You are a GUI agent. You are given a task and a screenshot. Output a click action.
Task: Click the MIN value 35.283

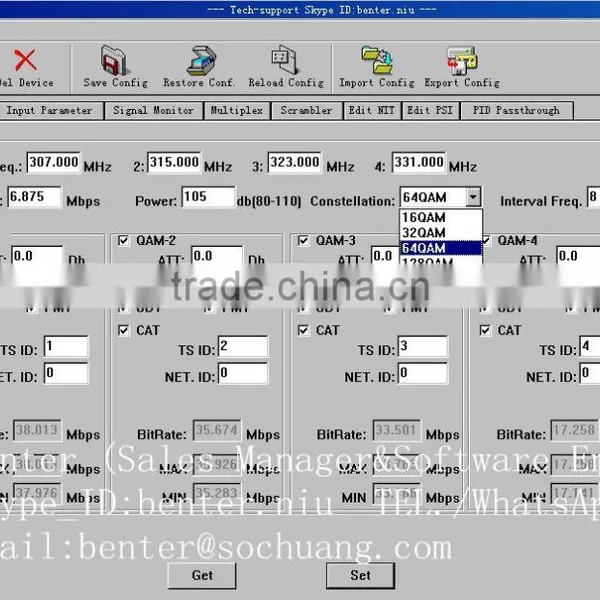pyautogui.click(x=217, y=493)
